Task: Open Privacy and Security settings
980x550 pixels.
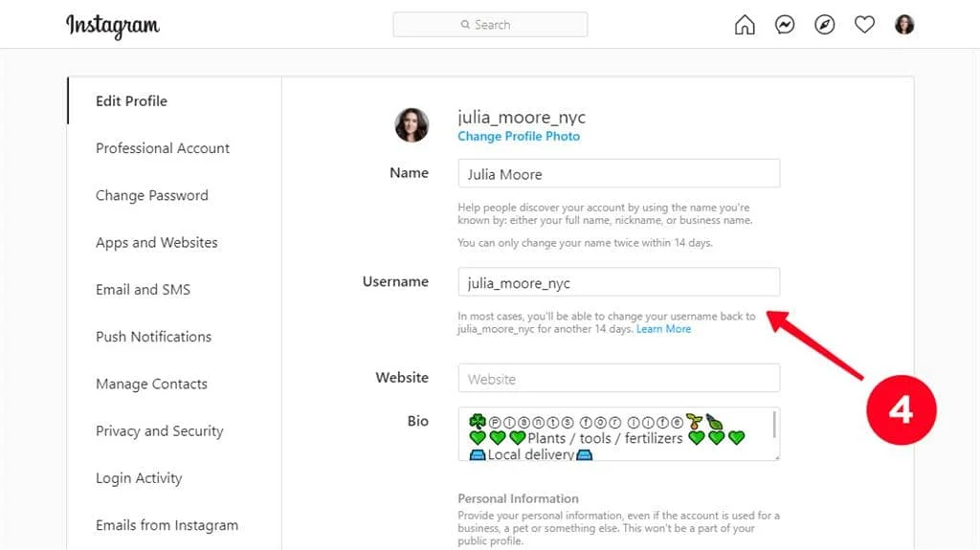Action: point(160,430)
